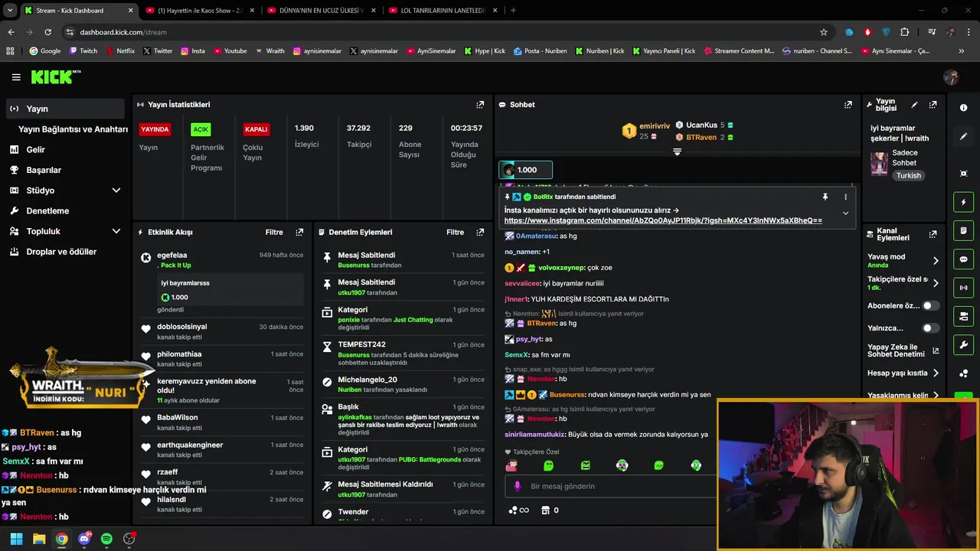Image resolution: width=980 pixels, height=551 pixels.
Task: Click the lightning bolt icon in the right rail
Action: [964, 202]
